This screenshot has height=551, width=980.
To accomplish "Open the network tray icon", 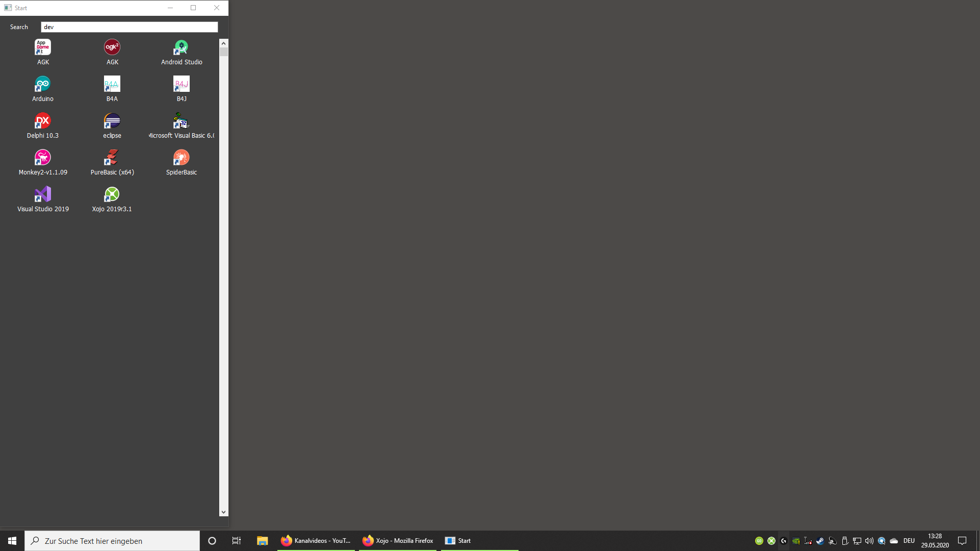I will point(857,541).
